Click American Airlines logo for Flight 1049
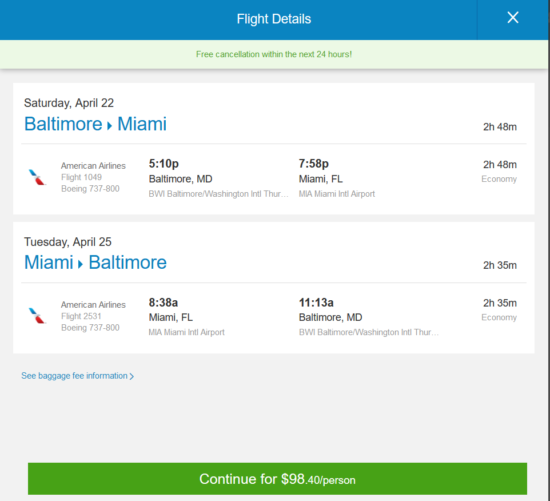This screenshot has width=550, height=501. (37, 177)
